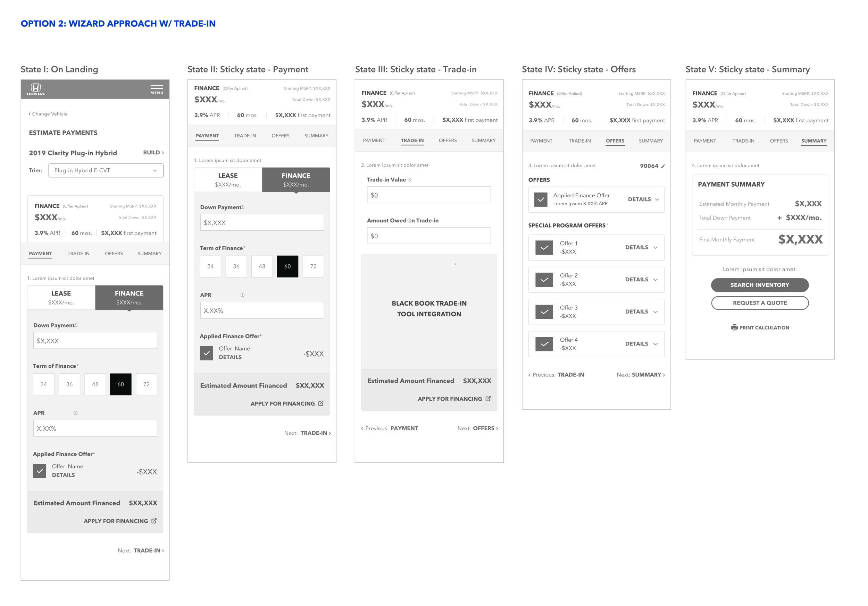Uncheck the Offer 4 checkbox
Screen dimensions: 868x606
point(544,344)
